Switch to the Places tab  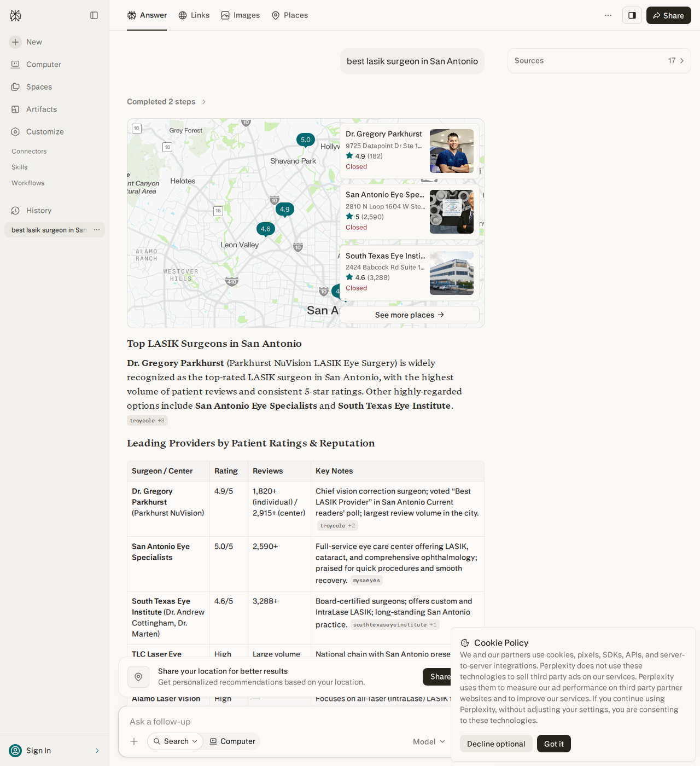tap(290, 15)
